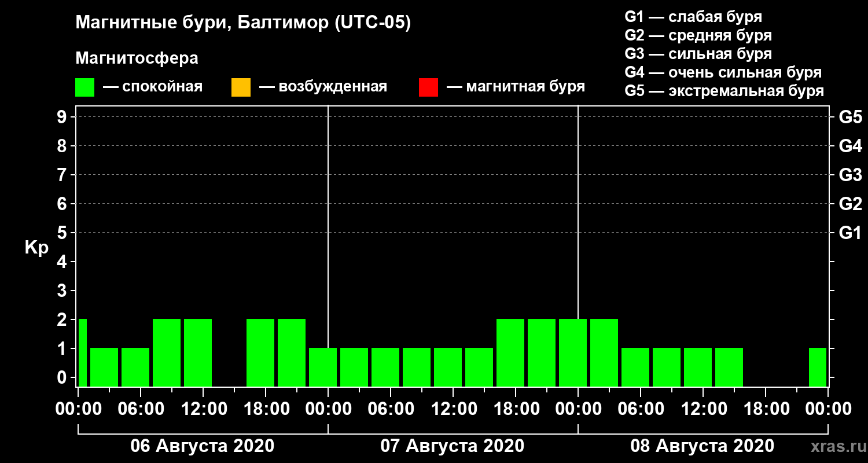Click the '12:00' time label of 06 Августа
Viewport: 868px width, 463px height.
[x=203, y=409]
